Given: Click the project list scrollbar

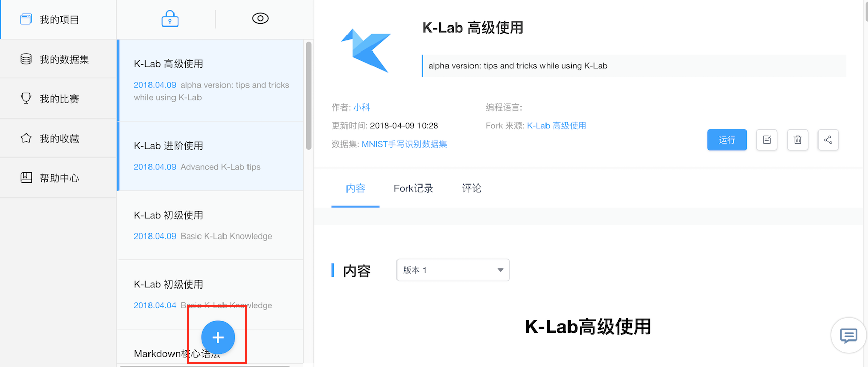Looking at the screenshot, I should [309, 96].
